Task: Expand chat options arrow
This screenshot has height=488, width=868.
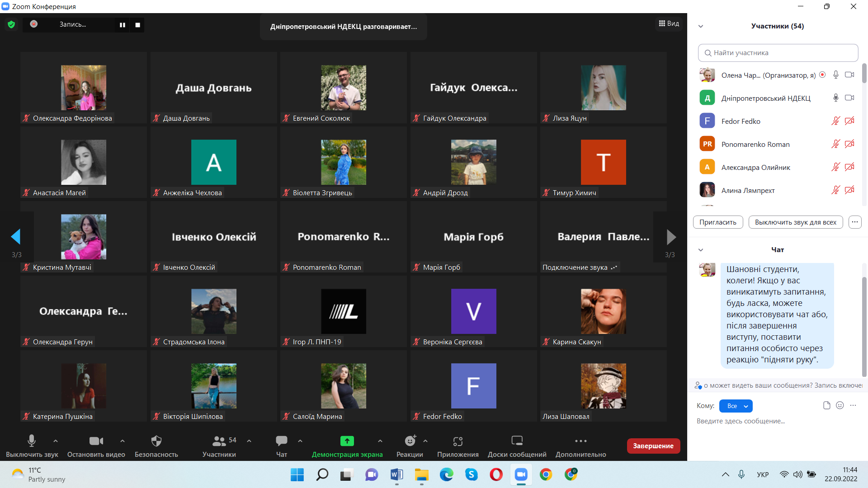Action: (x=300, y=441)
